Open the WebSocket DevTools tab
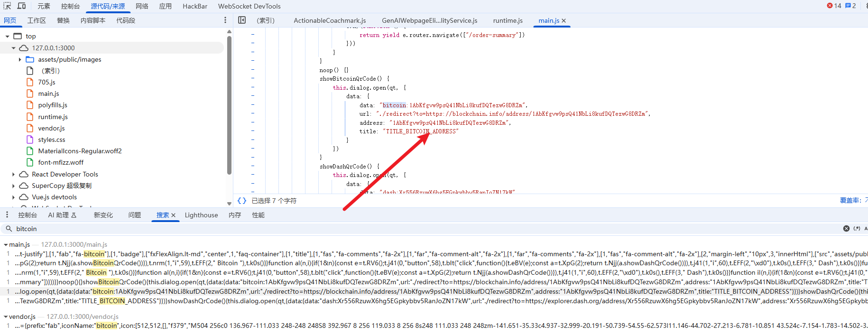This screenshot has width=868, height=335. coord(249,6)
